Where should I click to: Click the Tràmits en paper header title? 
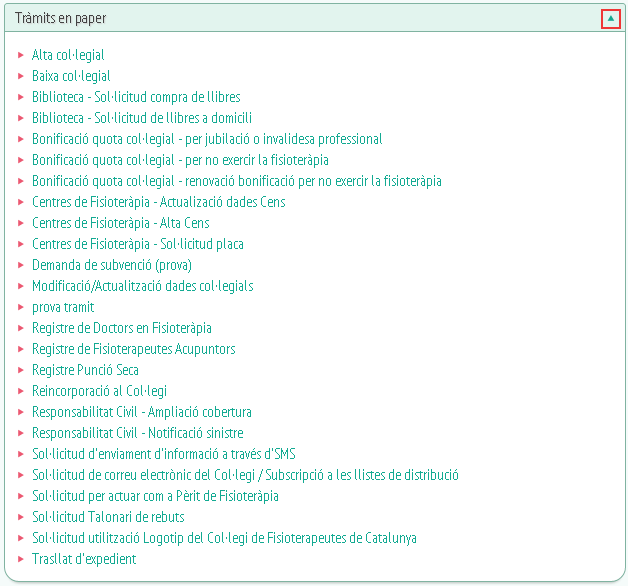60,18
